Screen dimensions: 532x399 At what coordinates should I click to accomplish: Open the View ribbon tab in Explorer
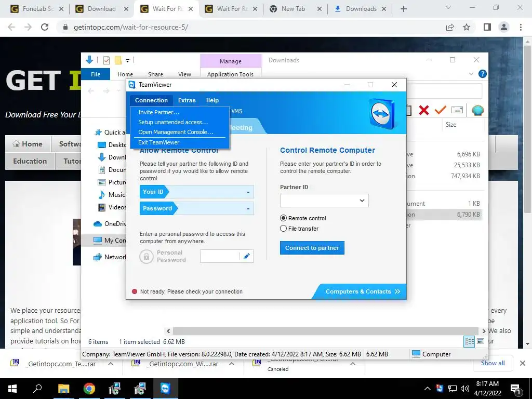pyautogui.click(x=184, y=74)
